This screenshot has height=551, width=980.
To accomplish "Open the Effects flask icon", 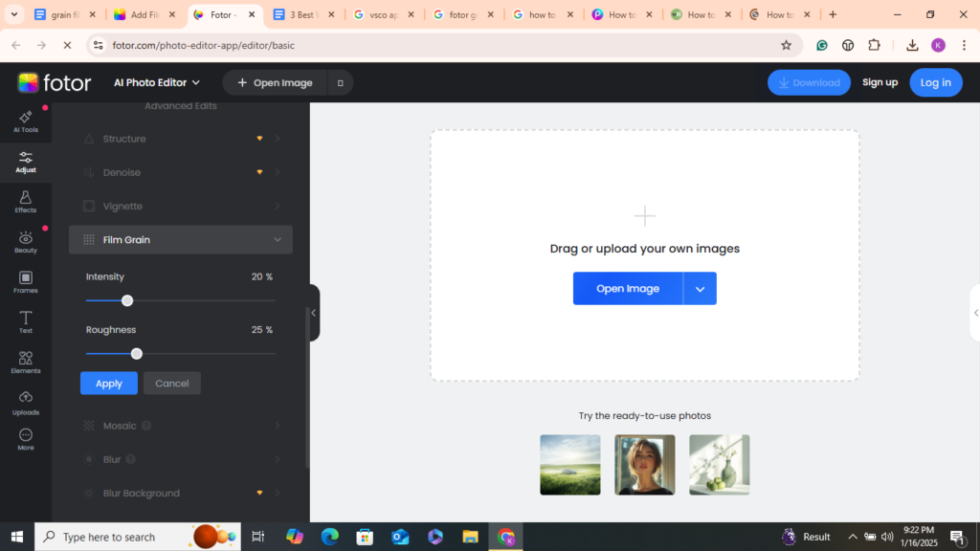I will (x=26, y=202).
